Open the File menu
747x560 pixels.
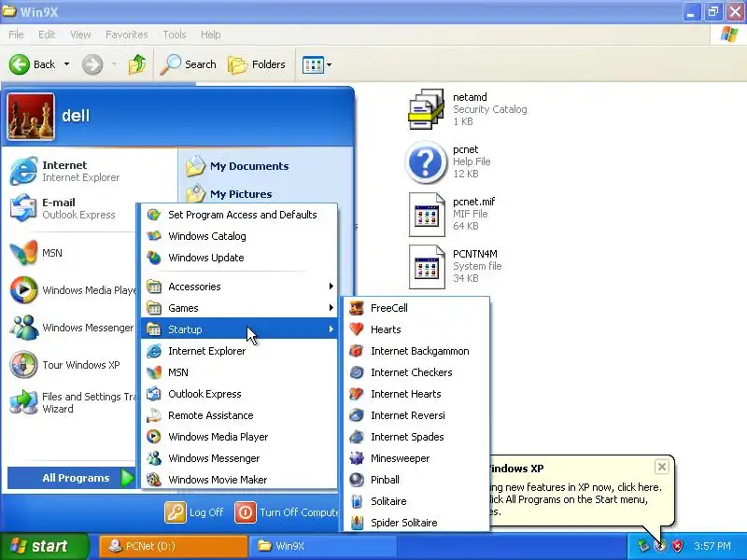16,35
